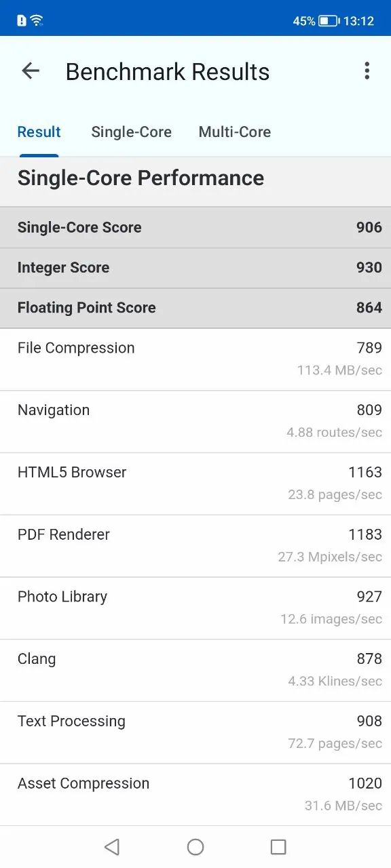Open the three-dot overflow menu
391x868 pixels.
pos(367,71)
